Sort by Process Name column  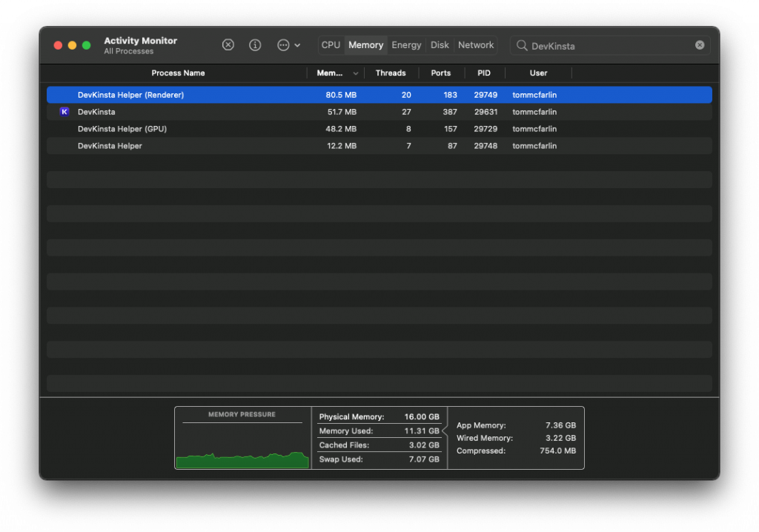pyautogui.click(x=178, y=73)
